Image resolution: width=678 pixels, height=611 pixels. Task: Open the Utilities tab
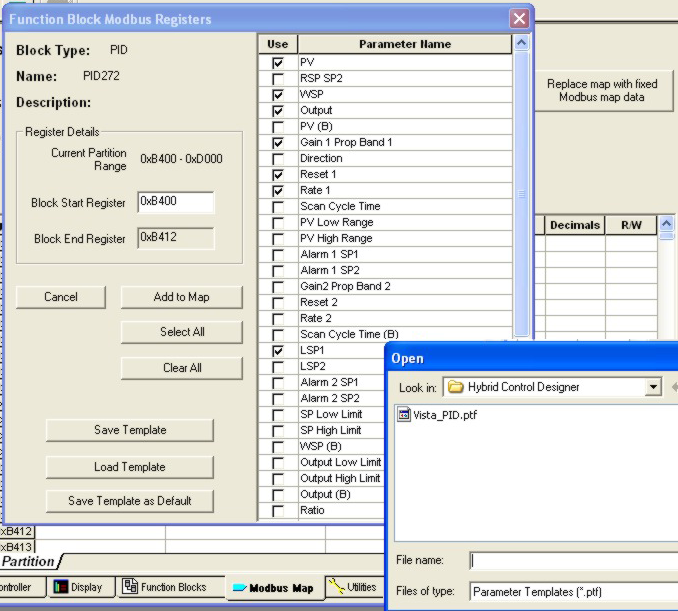click(353, 587)
